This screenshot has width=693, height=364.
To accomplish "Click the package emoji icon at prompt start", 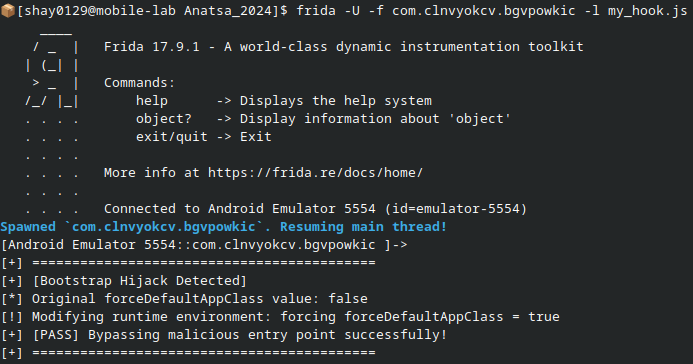I will tap(8, 11).
